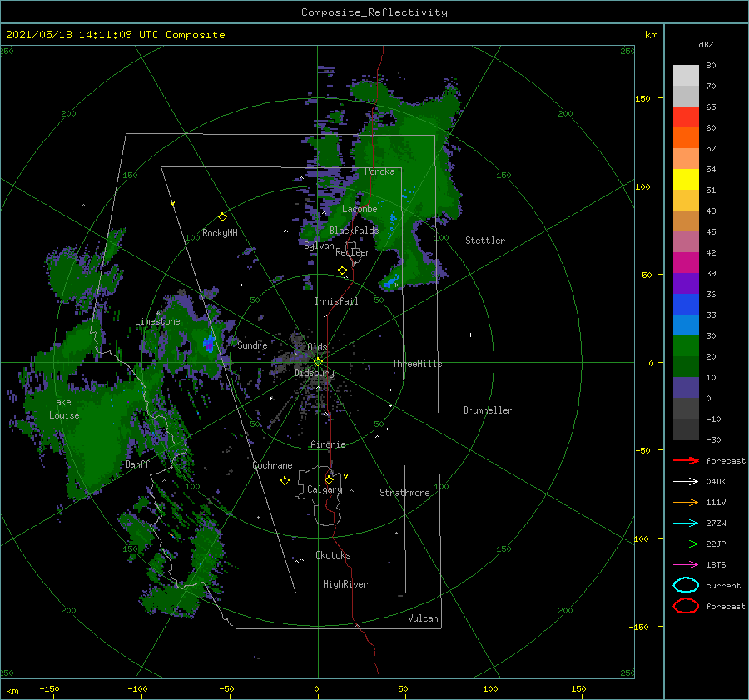Click the Composite_Reflectivity title text

click(x=374, y=12)
